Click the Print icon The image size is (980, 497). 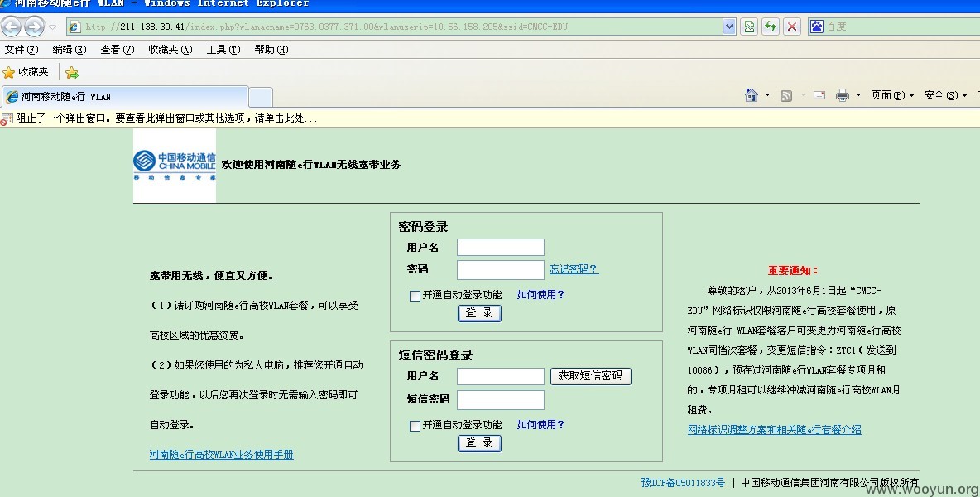pyautogui.click(x=843, y=95)
